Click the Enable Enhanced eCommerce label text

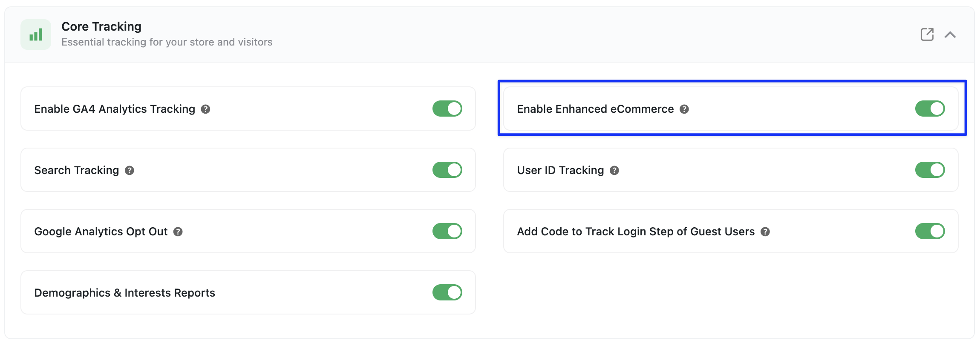click(x=595, y=109)
